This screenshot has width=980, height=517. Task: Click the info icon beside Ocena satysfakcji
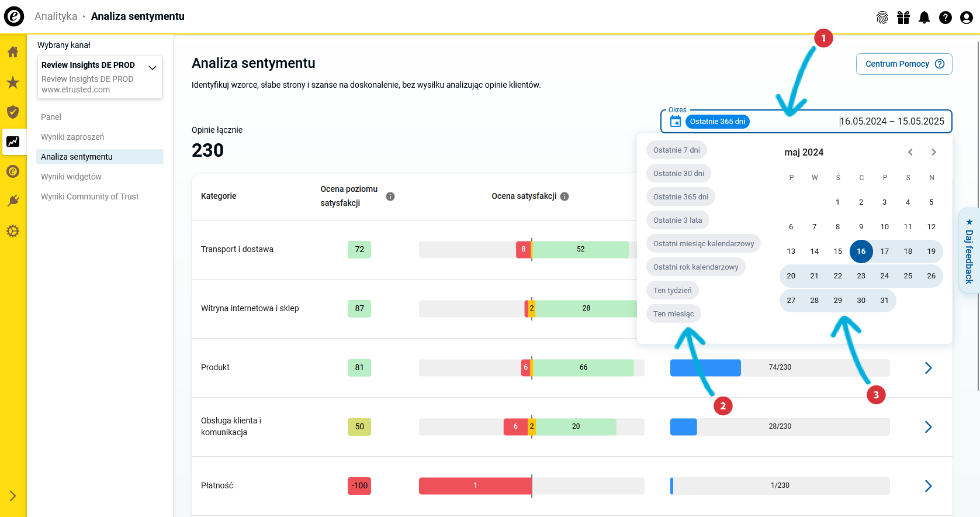[565, 197]
